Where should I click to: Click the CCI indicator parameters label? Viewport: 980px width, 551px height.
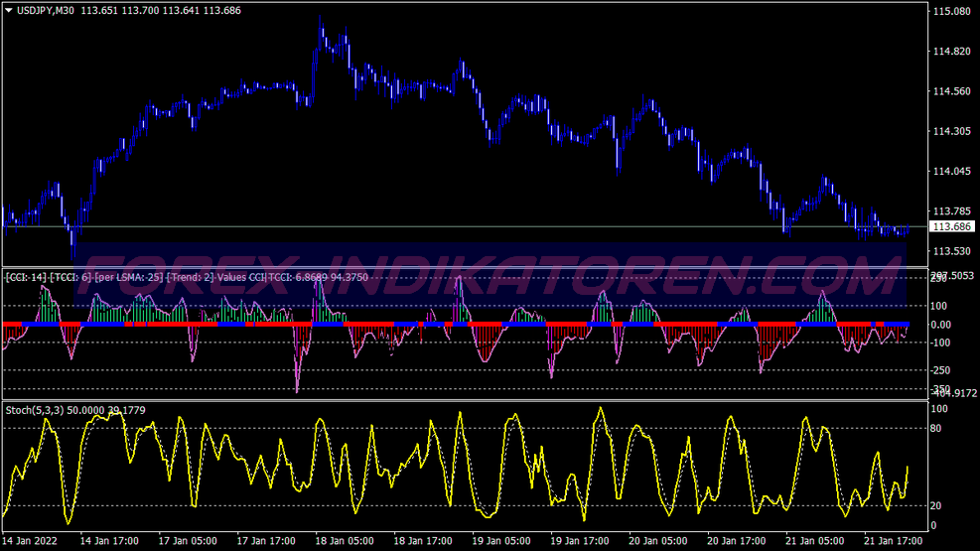pyautogui.click(x=187, y=277)
